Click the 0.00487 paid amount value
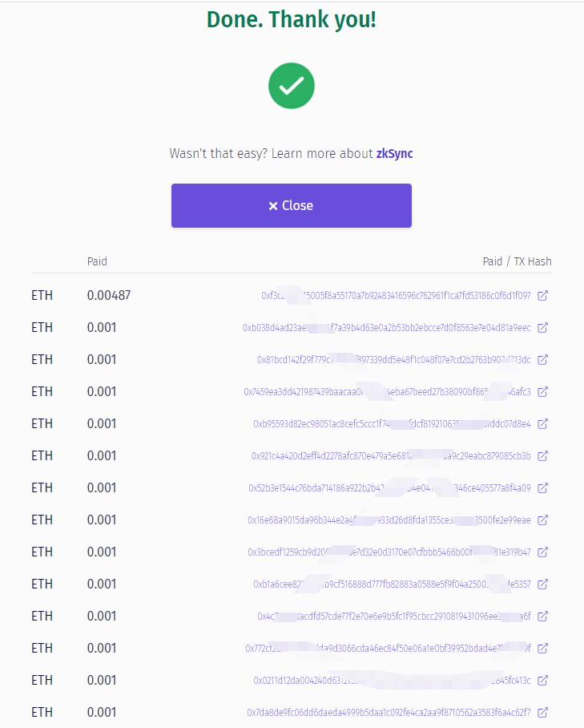Image resolution: width=584 pixels, height=728 pixels. (109, 296)
